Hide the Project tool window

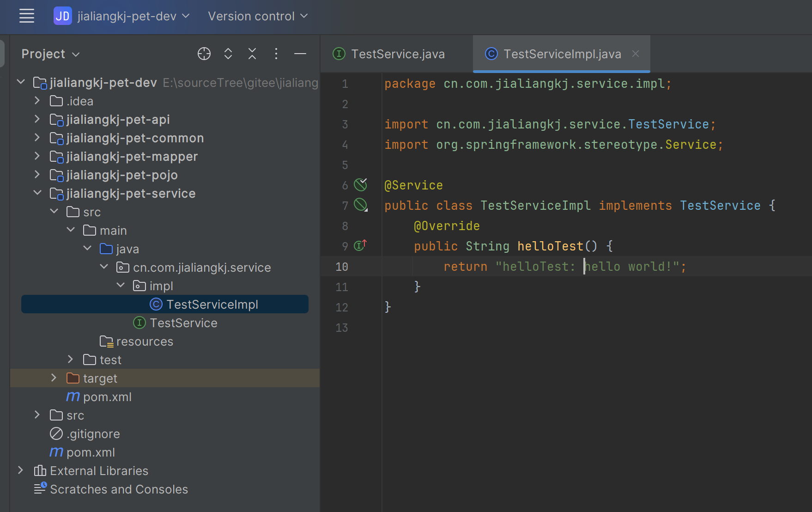pos(300,54)
